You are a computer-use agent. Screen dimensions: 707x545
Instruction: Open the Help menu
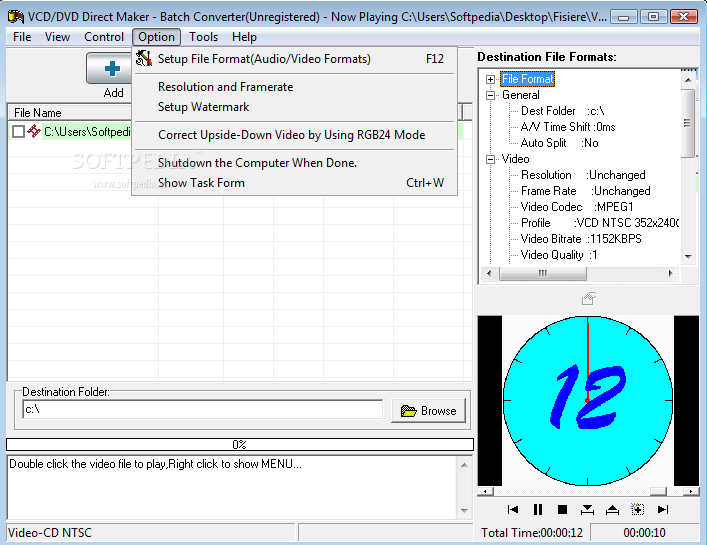pyautogui.click(x=244, y=37)
